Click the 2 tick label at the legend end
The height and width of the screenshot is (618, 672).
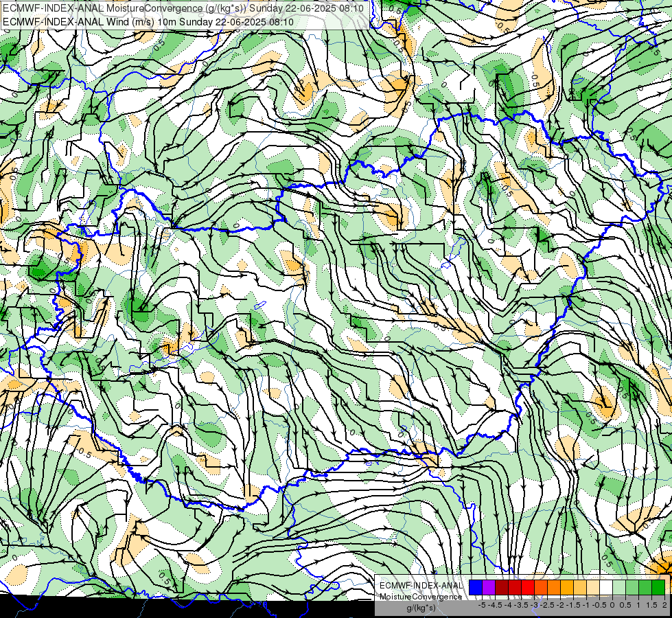pyautogui.click(x=664, y=605)
